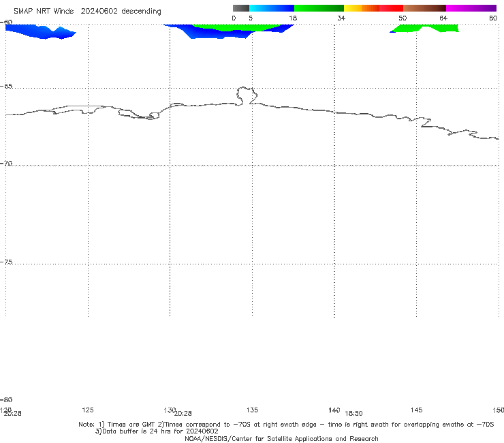Click the color scale label "18"
Image resolution: width=504 pixels, height=443 pixels.
point(293,18)
